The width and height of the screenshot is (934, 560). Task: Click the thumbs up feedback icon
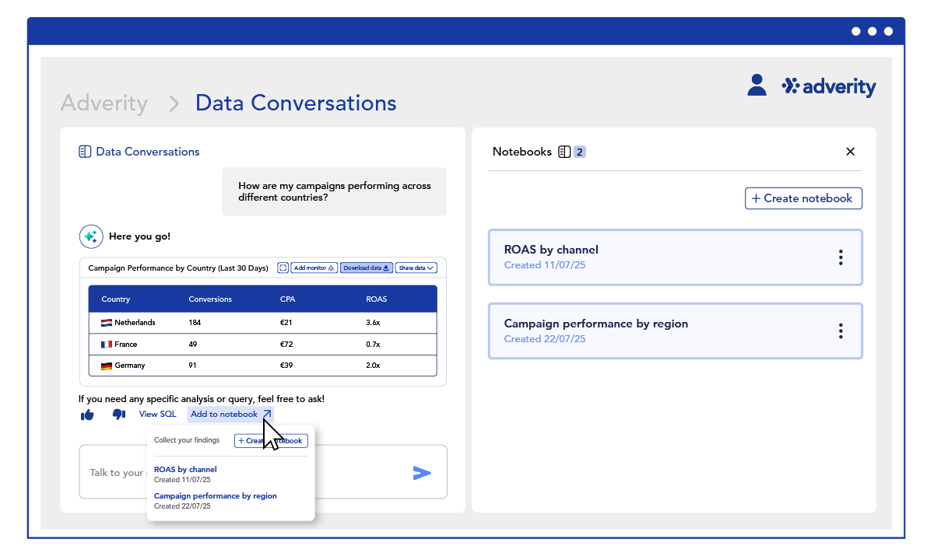(87, 414)
